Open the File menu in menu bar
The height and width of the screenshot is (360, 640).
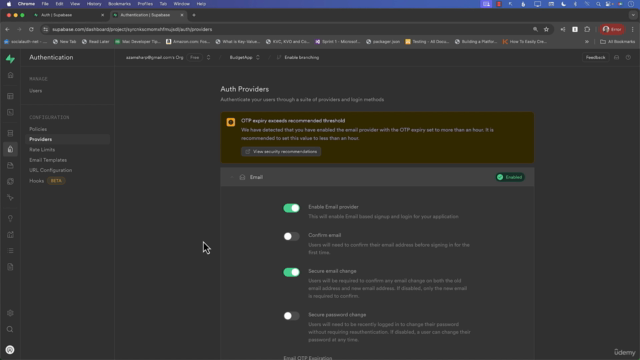(45, 4)
